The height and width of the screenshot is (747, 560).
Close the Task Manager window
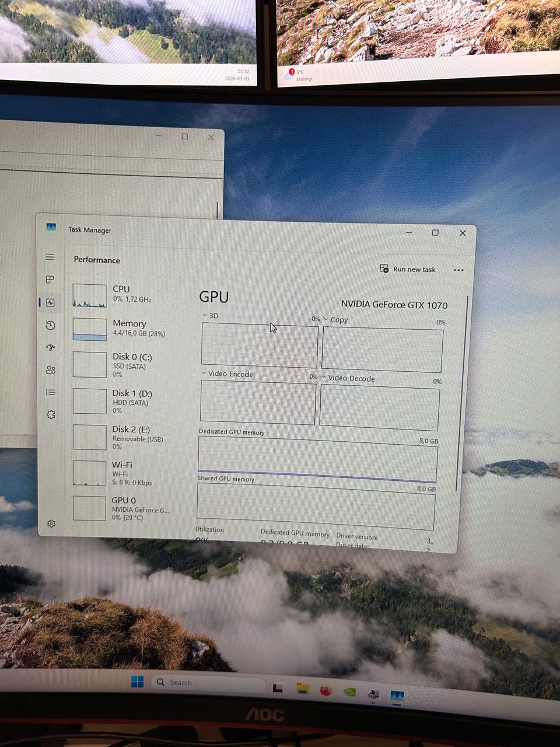(463, 233)
